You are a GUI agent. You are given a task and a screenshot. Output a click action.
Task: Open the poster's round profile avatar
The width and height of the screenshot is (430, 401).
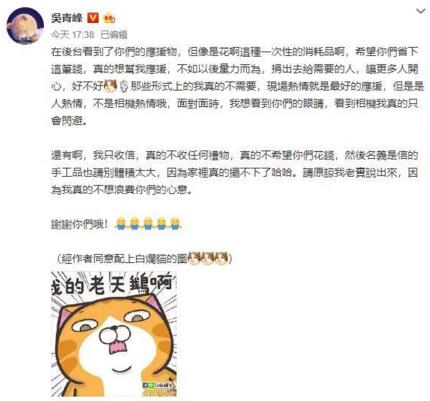pos(25,26)
